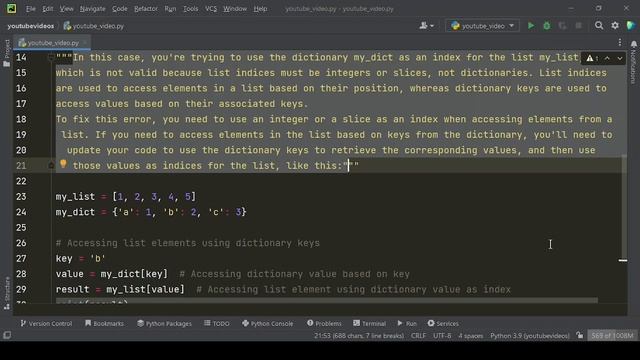The width and height of the screenshot is (640, 360).
Task: Run the youtube_video configuration
Action: tap(531, 26)
